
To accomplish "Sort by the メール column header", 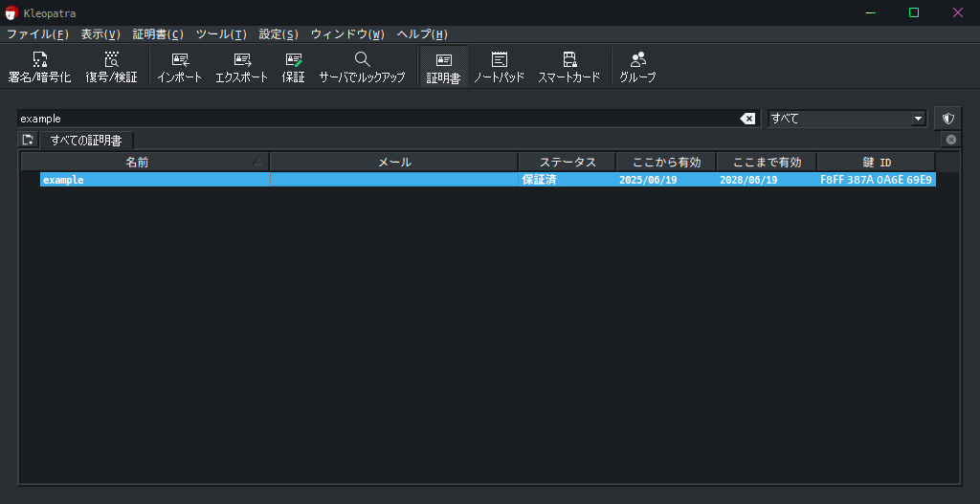I will [394, 163].
